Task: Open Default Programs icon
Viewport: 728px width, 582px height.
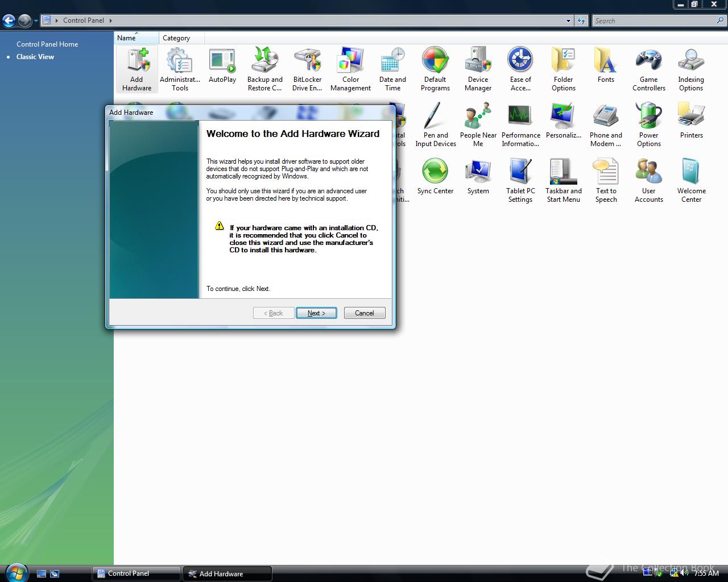Action: tap(436, 69)
